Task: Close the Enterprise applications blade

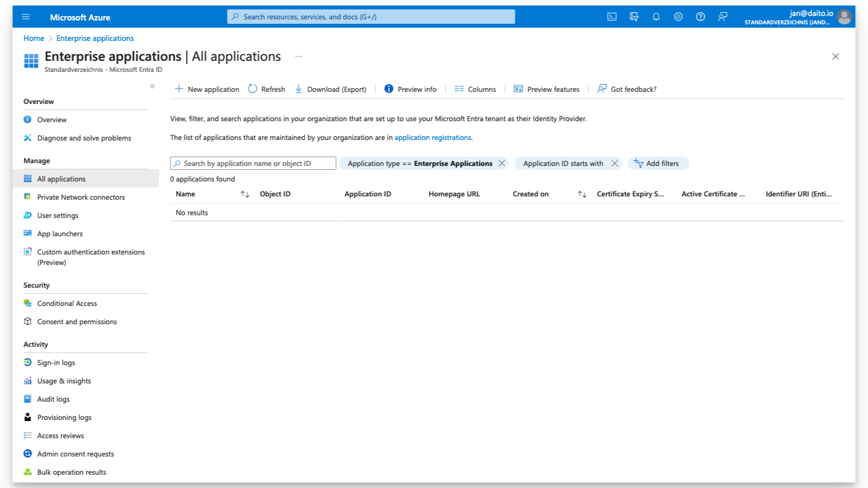Action: pyautogui.click(x=835, y=56)
